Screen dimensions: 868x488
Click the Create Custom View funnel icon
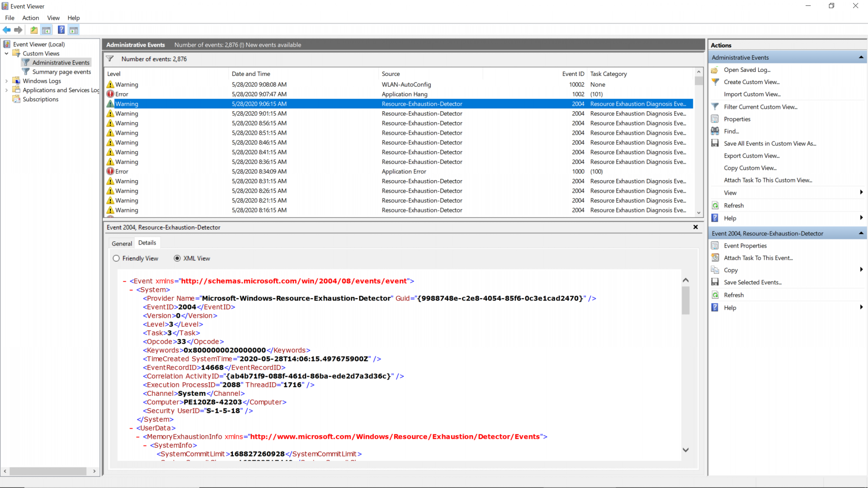[715, 82]
